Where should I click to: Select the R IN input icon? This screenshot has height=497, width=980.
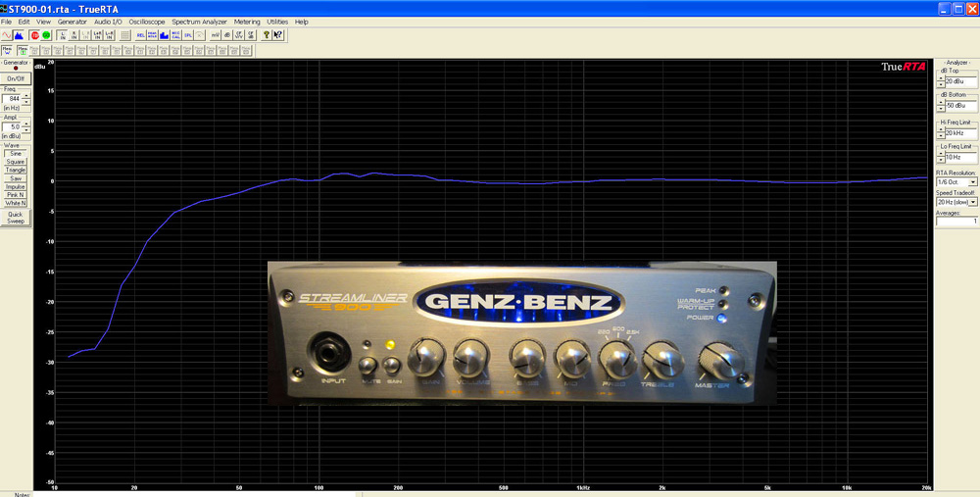[74, 35]
